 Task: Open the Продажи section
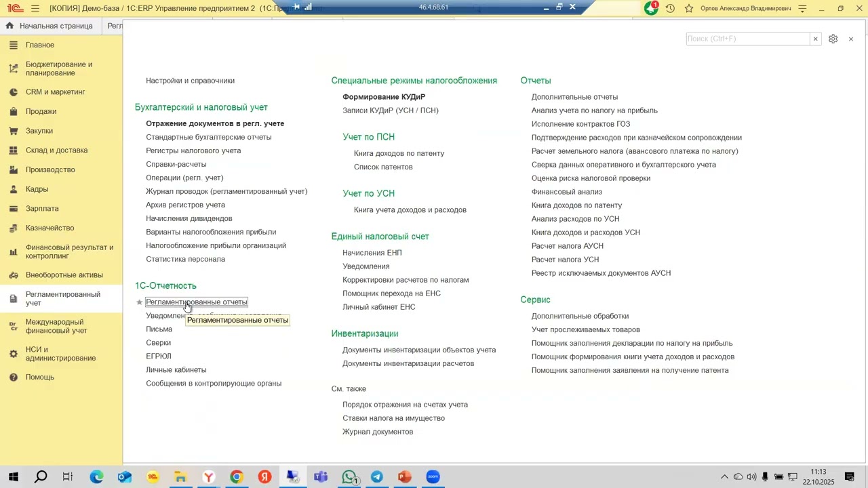click(41, 111)
